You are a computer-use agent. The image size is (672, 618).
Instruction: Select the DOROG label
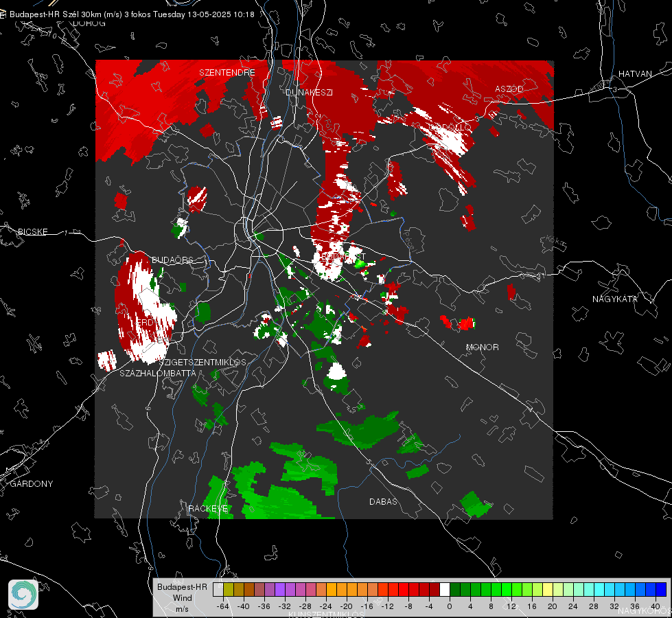[89, 23]
